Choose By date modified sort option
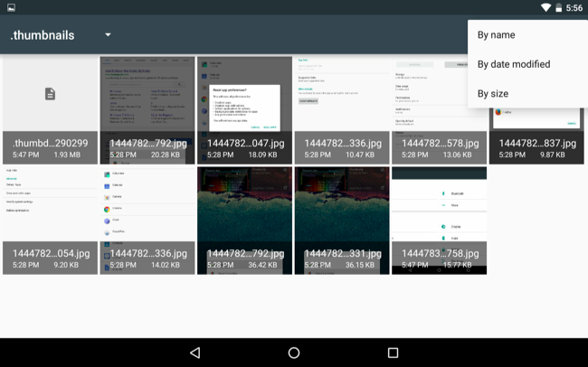The width and height of the screenshot is (588, 367). (x=527, y=64)
